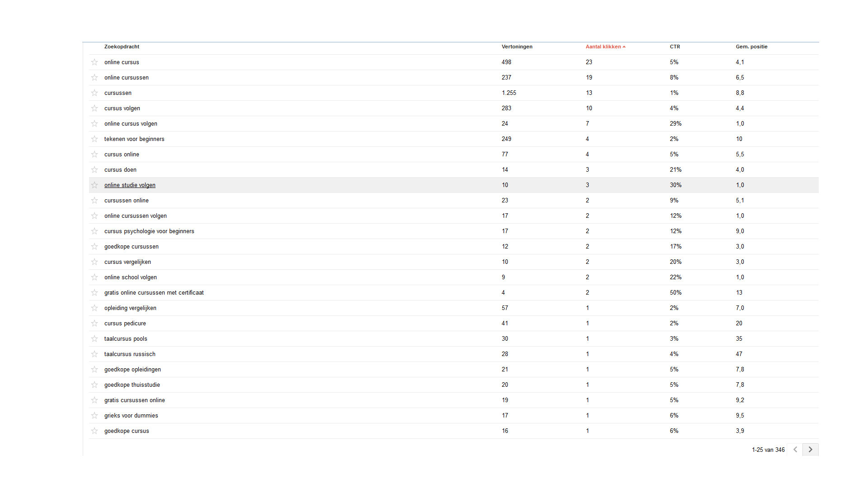The width and height of the screenshot is (868, 488).
Task: Sort table by Gem. positie column
Action: tap(751, 47)
